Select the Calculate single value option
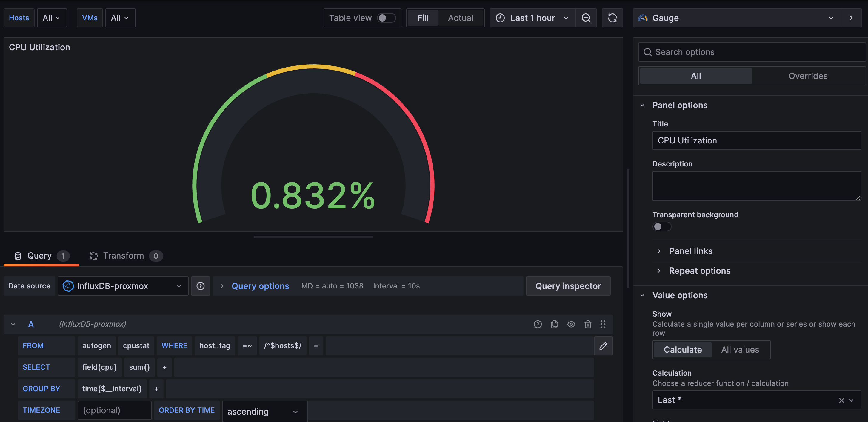The image size is (868, 422). click(682, 349)
